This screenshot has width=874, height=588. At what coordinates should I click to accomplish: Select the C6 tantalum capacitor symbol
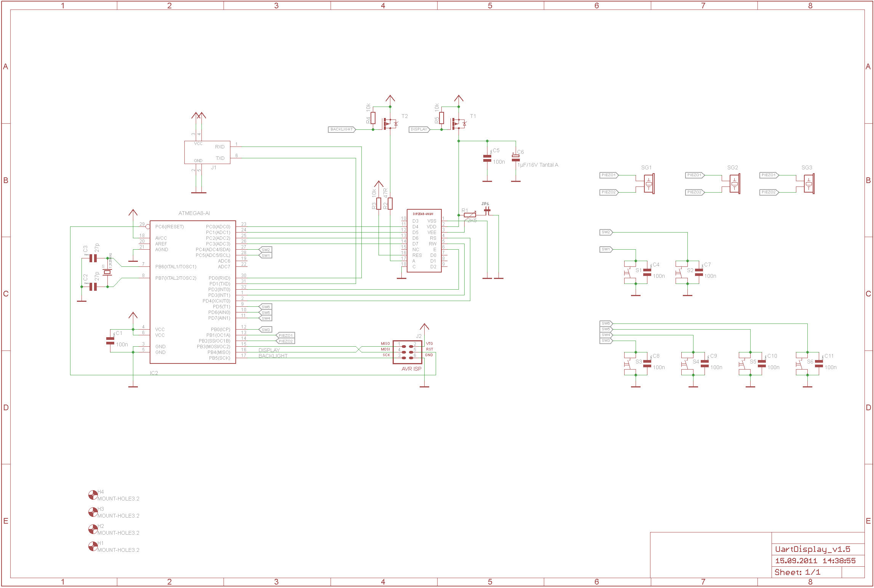(x=516, y=158)
